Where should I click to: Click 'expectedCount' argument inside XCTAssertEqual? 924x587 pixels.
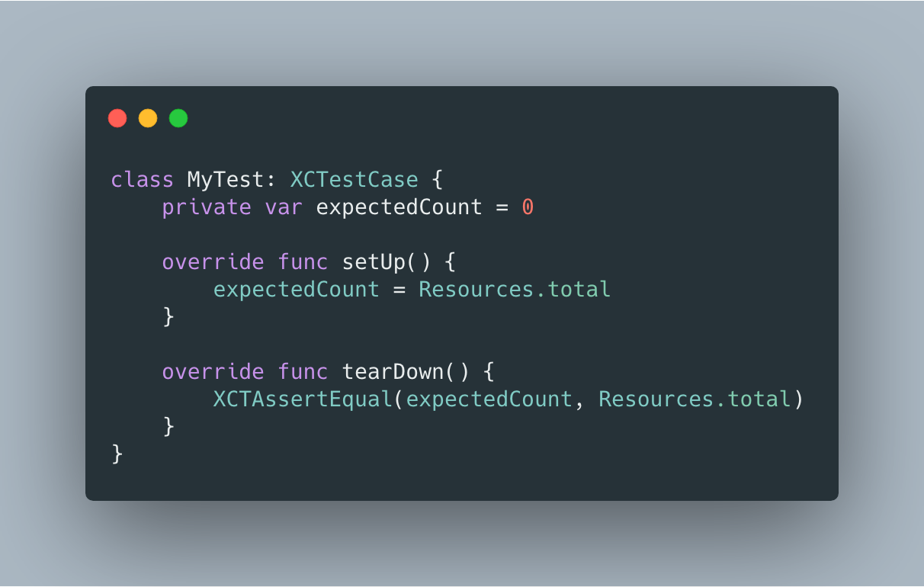(489, 399)
